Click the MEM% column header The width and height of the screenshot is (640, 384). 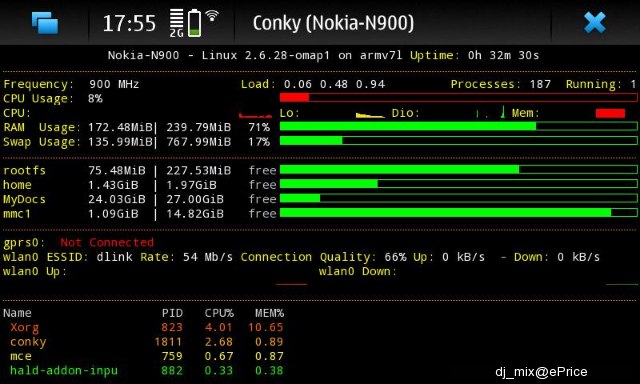coord(269,313)
